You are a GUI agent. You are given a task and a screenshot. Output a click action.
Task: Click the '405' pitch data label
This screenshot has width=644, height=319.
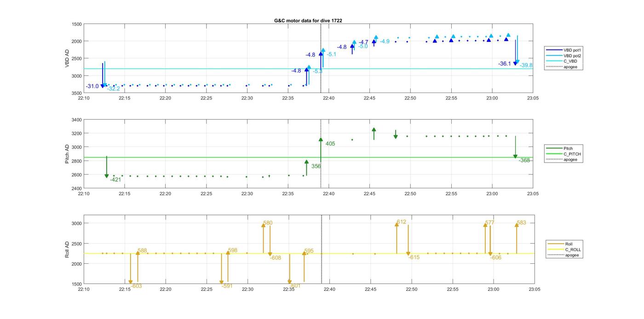(330, 144)
